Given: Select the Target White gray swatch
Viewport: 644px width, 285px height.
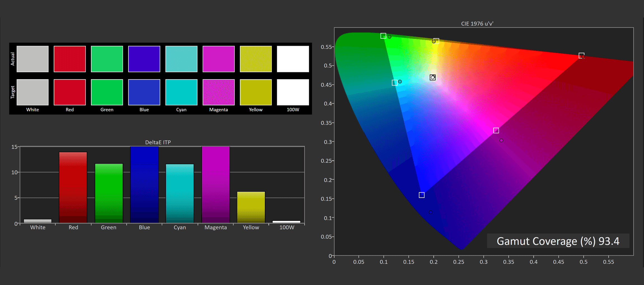Looking at the screenshot, I should [x=32, y=92].
